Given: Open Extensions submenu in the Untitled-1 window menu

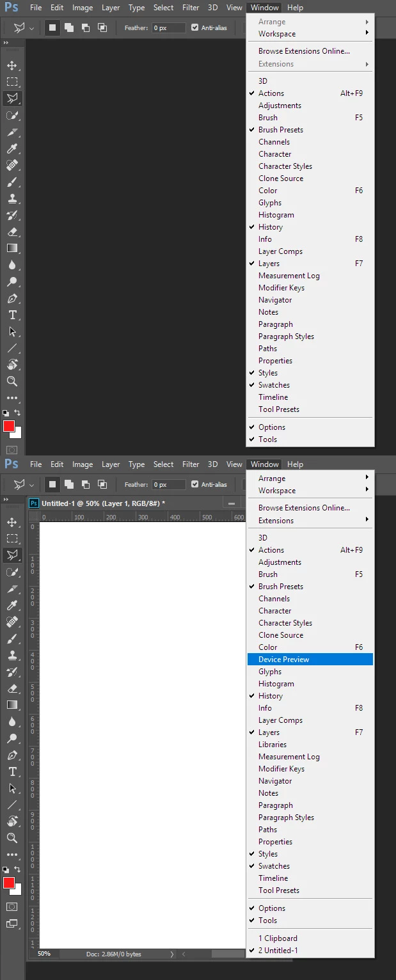Looking at the screenshot, I should tap(310, 521).
